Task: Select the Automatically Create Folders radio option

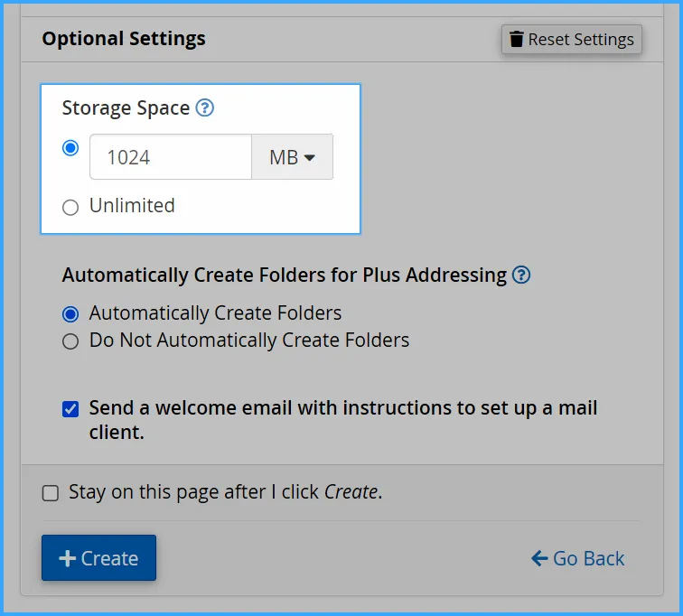Action: coord(70,314)
